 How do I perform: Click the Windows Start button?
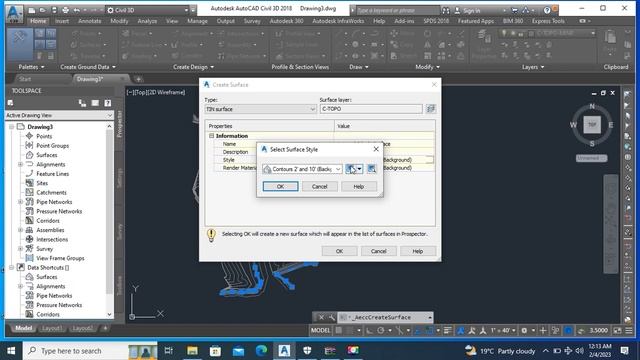pos(11,351)
